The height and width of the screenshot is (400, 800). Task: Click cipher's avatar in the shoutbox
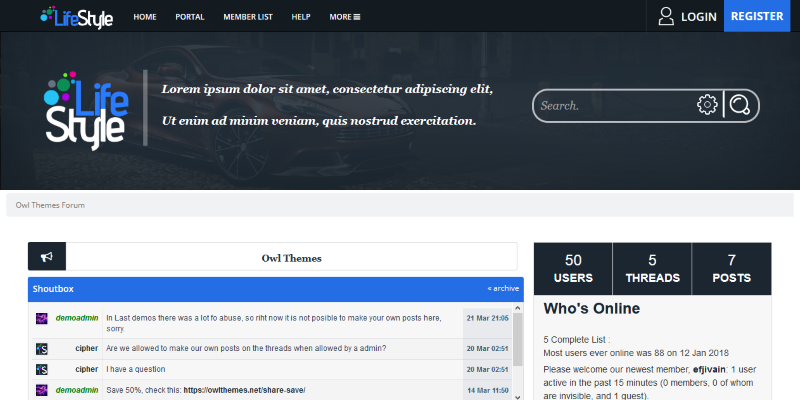click(x=42, y=348)
